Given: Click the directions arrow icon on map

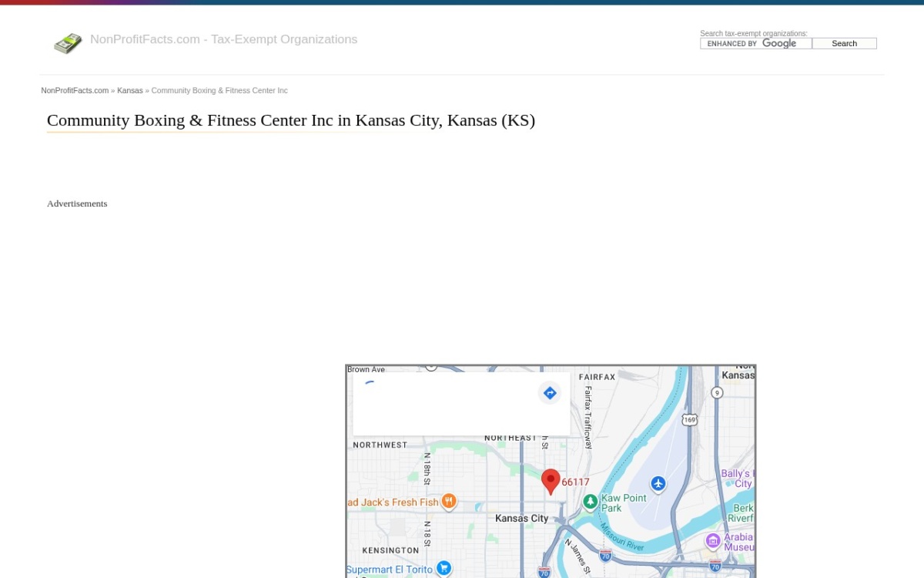Looking at the screenshot, I should point(550,393).
